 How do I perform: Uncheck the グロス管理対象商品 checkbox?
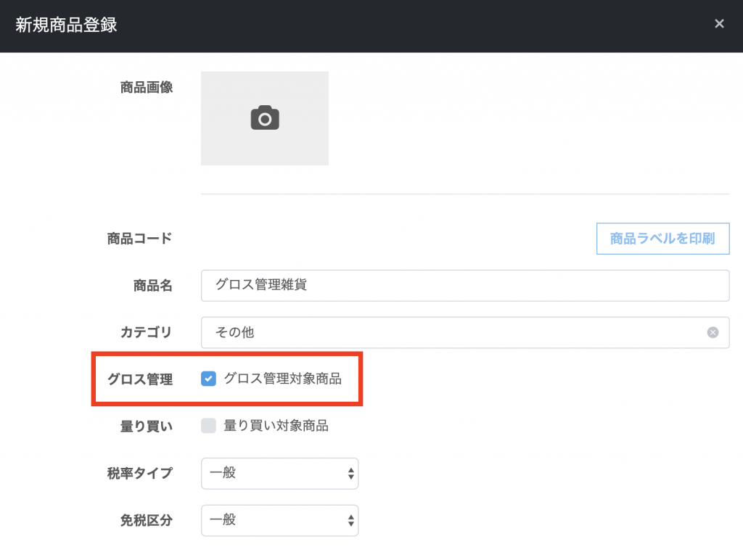click(209, 378)
